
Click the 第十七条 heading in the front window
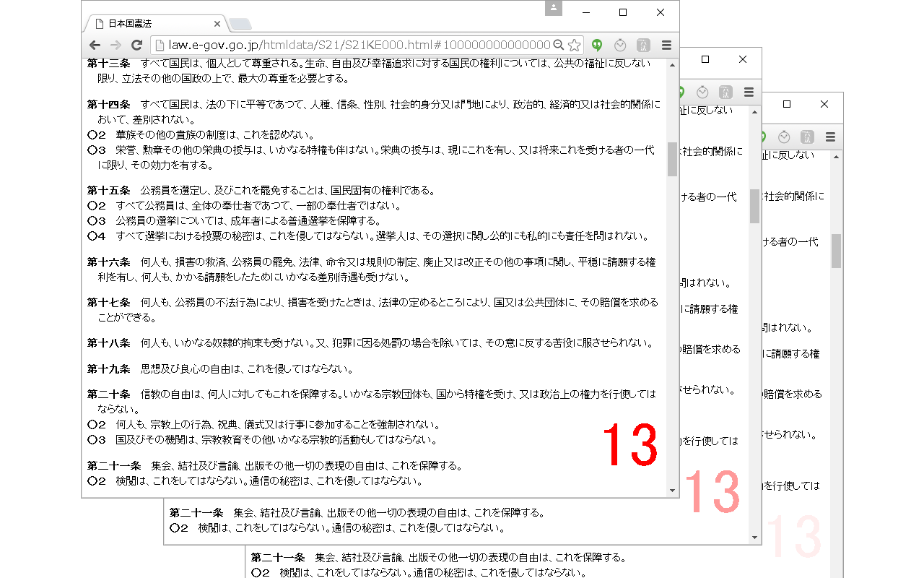pos(109,302)
